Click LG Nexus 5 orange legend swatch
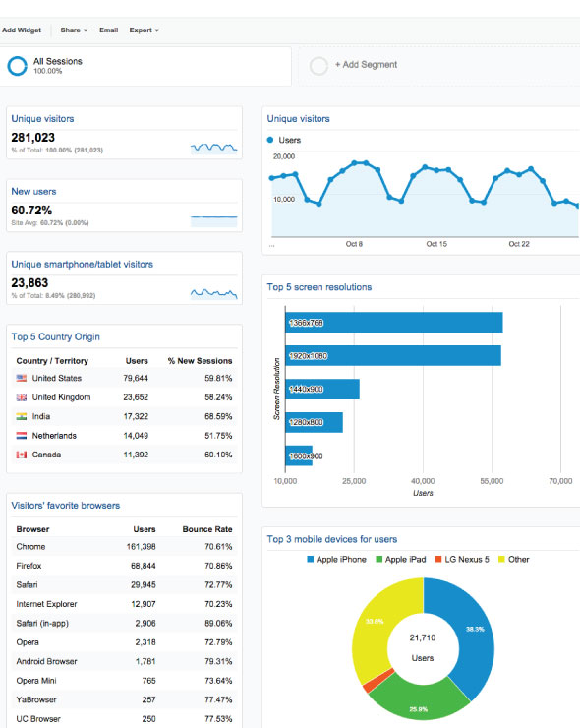Image resolution: width=580 pixels, height=728 pixels. point(438,559)
